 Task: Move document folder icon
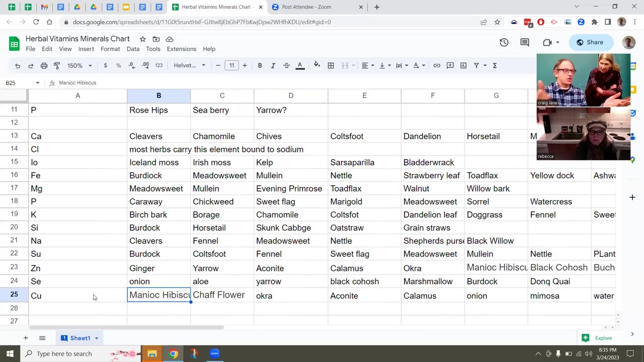tap(156, 39)
